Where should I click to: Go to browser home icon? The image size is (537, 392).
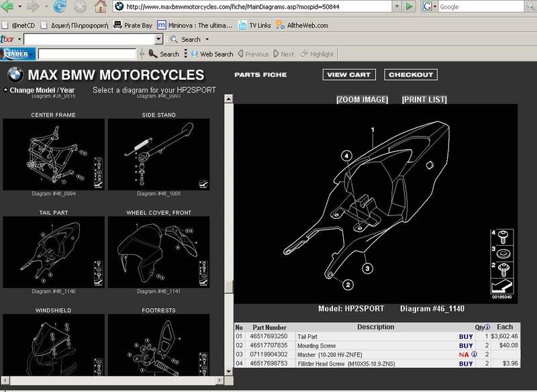(100, 6)
